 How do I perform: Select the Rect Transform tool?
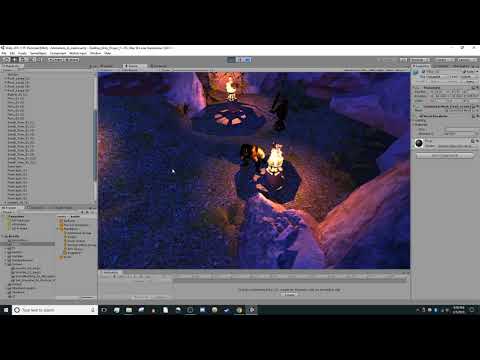click(x=40, y=60)
